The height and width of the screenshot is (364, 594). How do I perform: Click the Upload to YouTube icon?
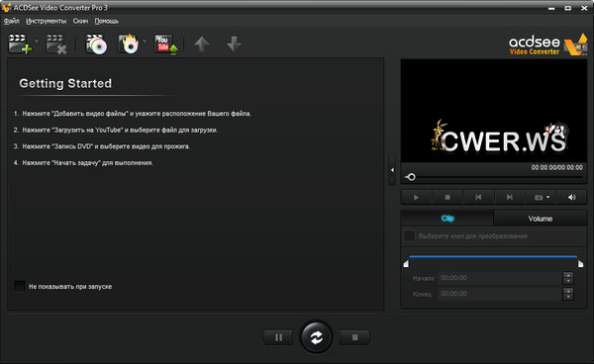165,44
